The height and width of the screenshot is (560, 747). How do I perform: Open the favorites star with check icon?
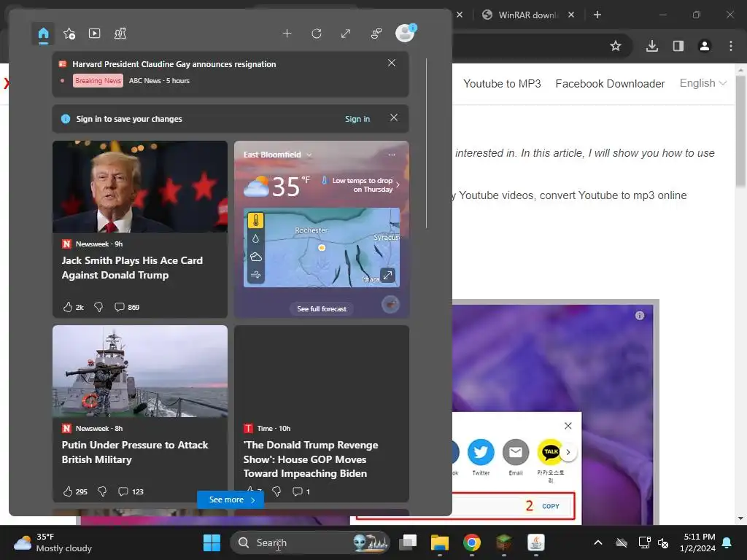tap(69, 34)
